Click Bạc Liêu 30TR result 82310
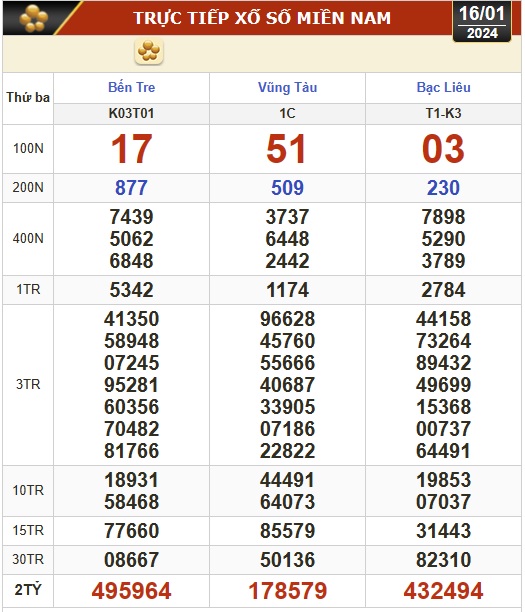This screenshot has height=612, width=525. tap(443, 560)
